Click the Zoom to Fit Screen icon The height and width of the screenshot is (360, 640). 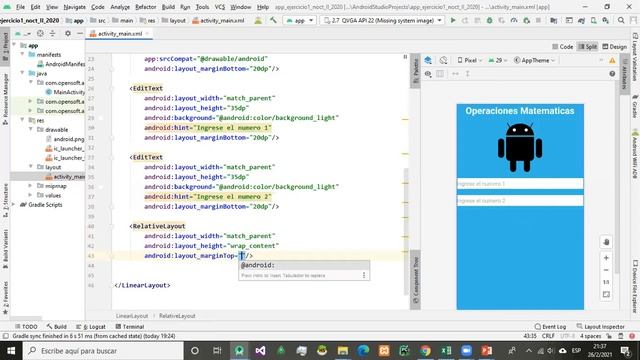point(607,294)
